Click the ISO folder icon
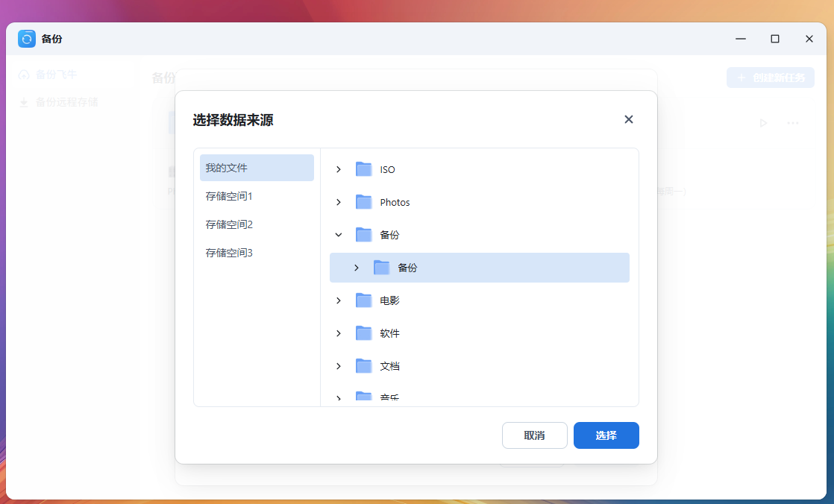 click(363, 169)
